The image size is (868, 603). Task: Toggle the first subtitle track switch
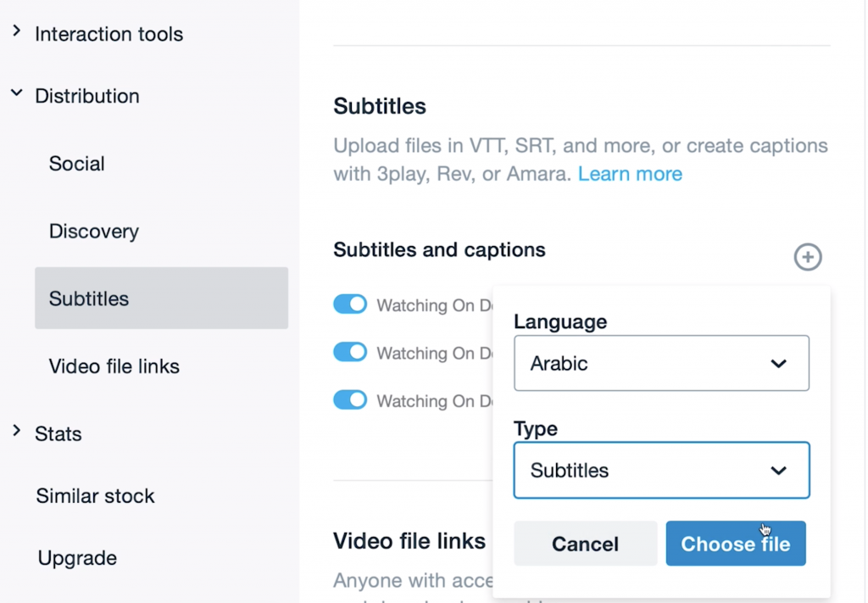[350, 304]
